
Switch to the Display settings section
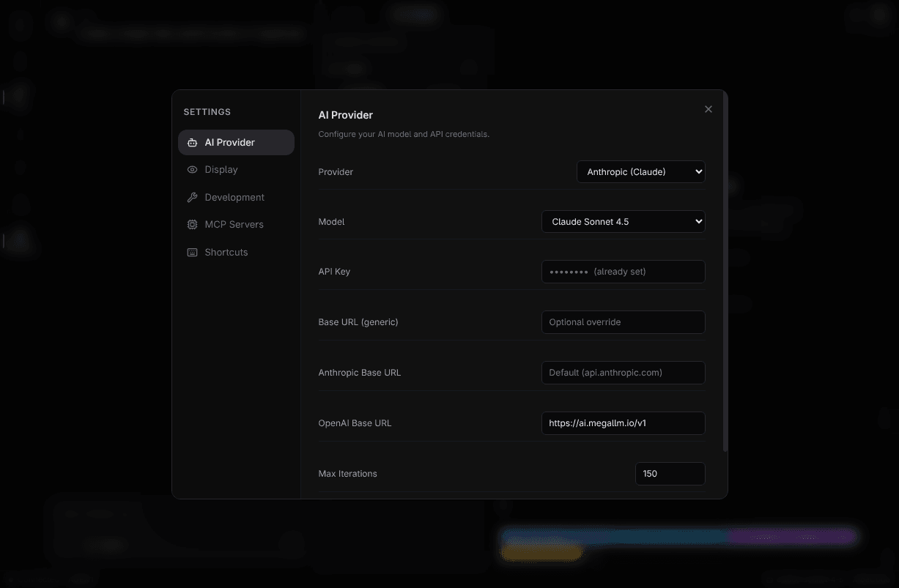pyautogui.click(x=221, y=169)
